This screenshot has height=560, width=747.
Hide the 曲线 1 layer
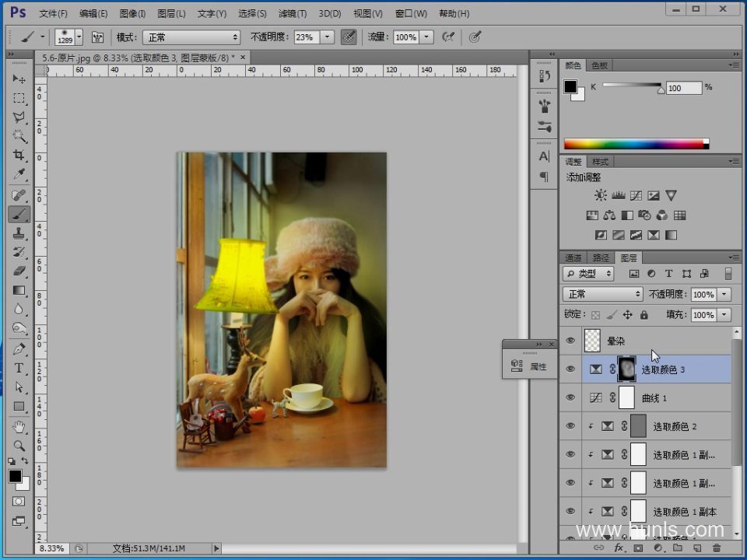pyautogui.click(x=570, y=397)
